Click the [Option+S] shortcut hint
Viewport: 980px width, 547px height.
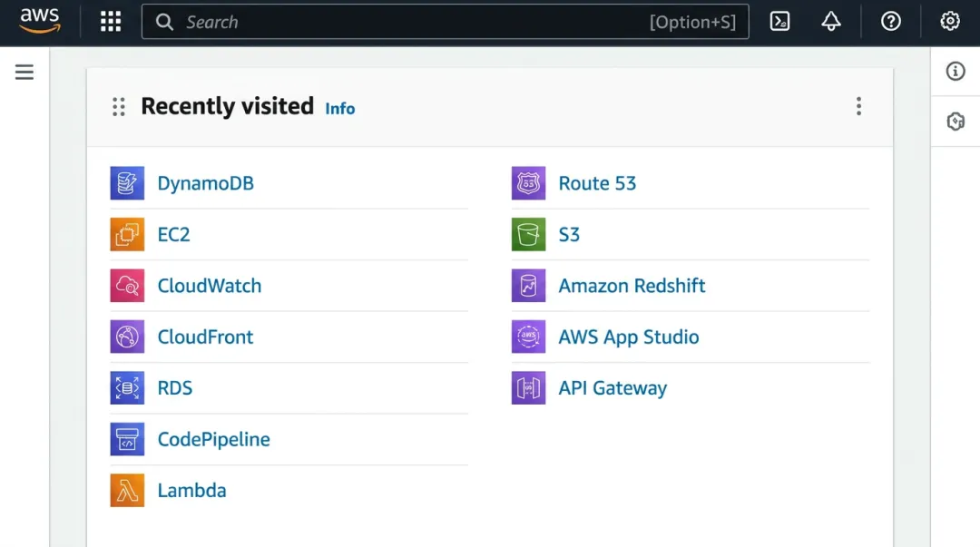692,22
